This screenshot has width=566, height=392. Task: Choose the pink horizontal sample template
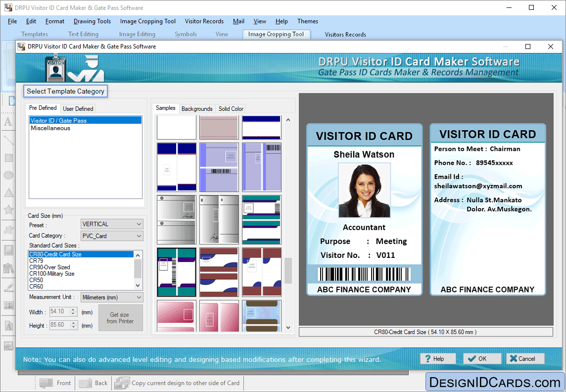pos(177,316)
